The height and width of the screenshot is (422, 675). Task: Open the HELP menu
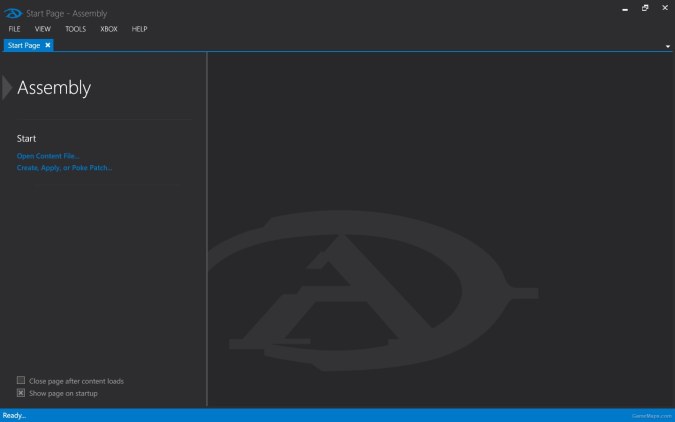point(139,29)
